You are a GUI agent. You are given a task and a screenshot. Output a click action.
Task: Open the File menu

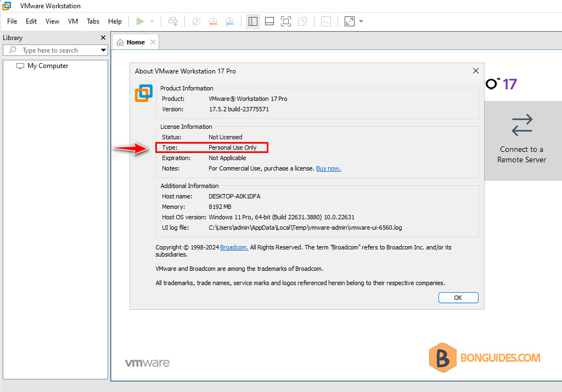pos(12,21)
